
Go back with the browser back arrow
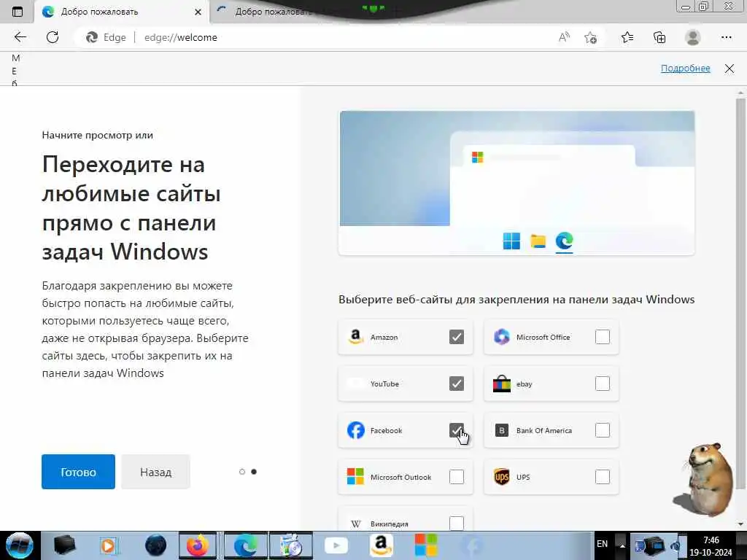coord(20,37)
